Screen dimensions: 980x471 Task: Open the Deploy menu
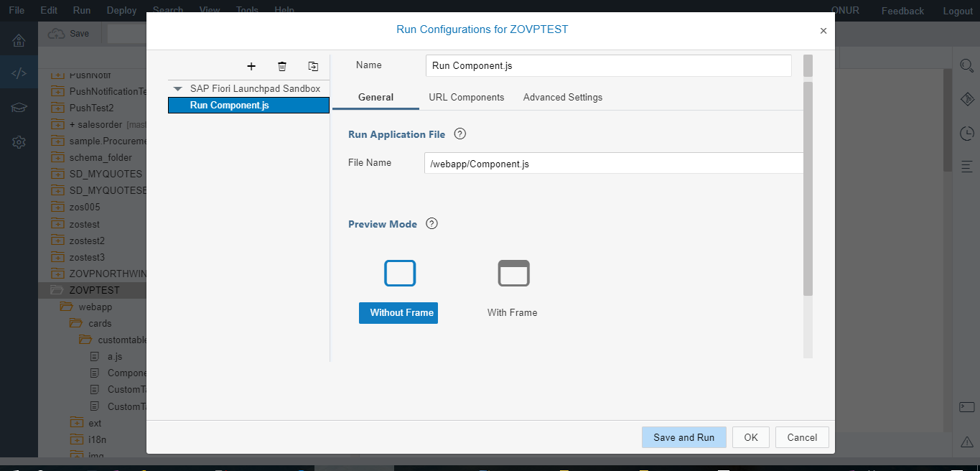[x=121, y=11]
